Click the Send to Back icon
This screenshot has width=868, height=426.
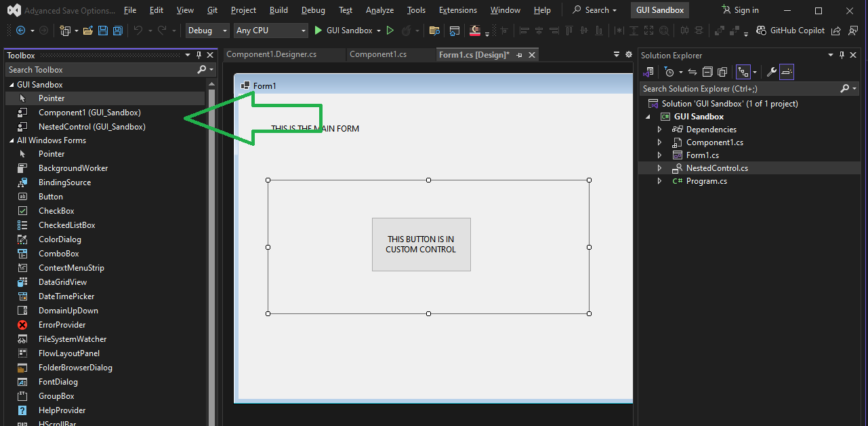pyautogui.click(x=735, y=31)
